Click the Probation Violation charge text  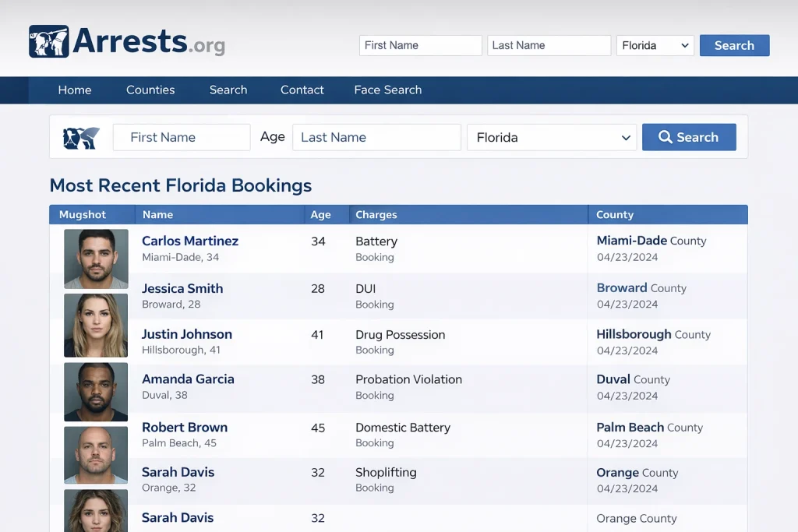click(x=408, y=379)
